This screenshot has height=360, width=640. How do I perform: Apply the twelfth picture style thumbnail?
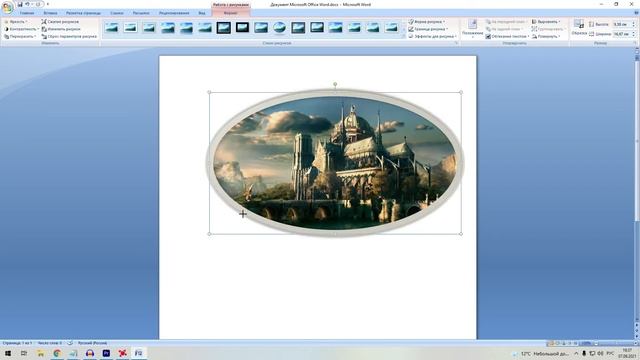point(317,28)
